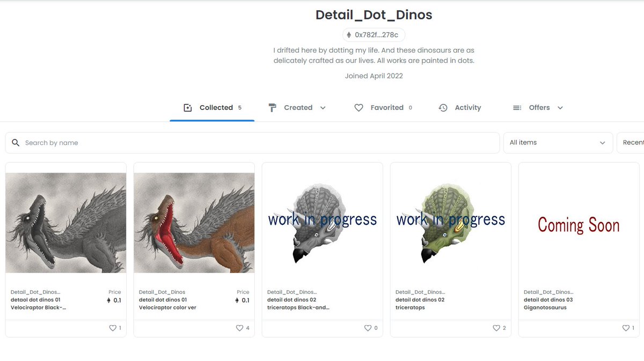Click the Activity history clock icon

(443, 108)
